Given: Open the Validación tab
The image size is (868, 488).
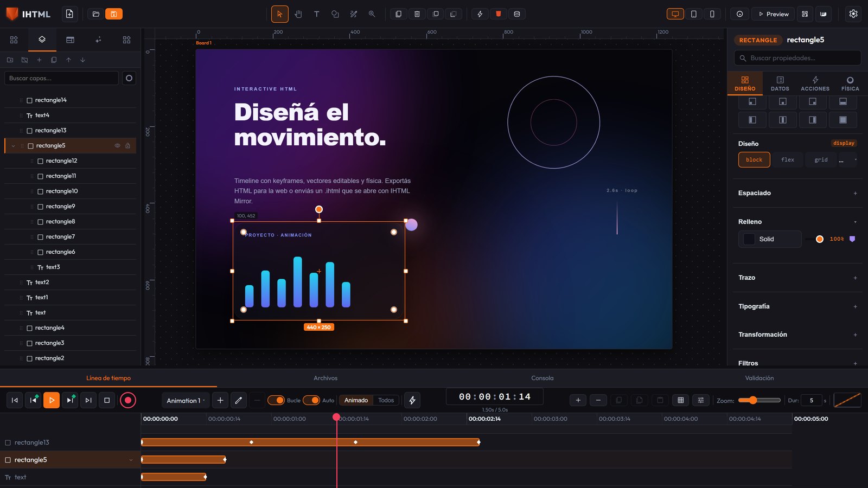Looking at the screenshot, I should [759, 378].
